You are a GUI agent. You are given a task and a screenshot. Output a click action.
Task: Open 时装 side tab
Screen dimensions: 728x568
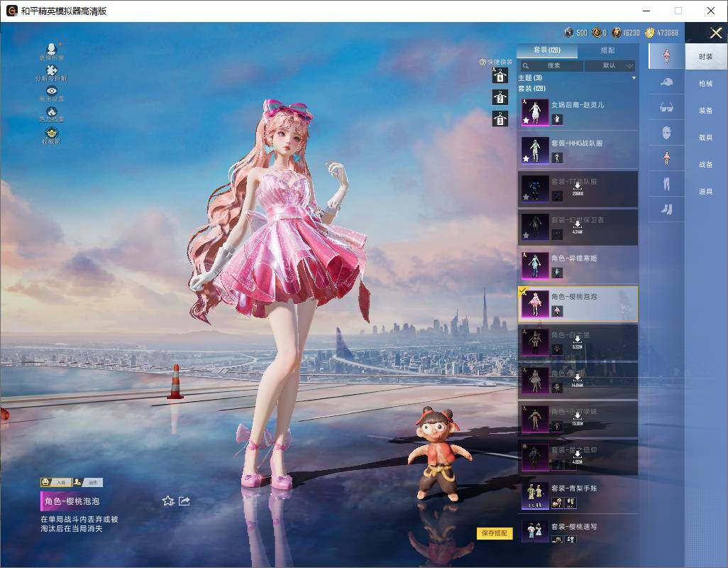point(706,57)
